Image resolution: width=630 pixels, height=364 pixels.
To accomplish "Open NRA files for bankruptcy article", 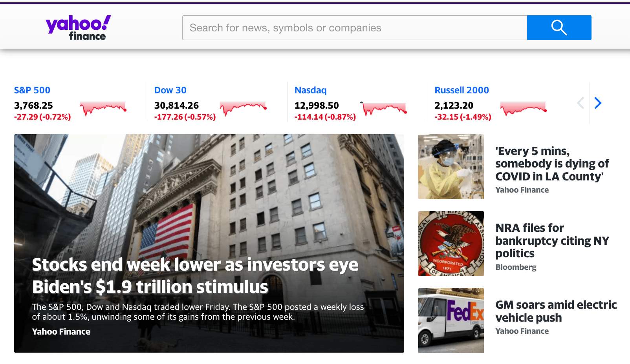I will (552, 241).
